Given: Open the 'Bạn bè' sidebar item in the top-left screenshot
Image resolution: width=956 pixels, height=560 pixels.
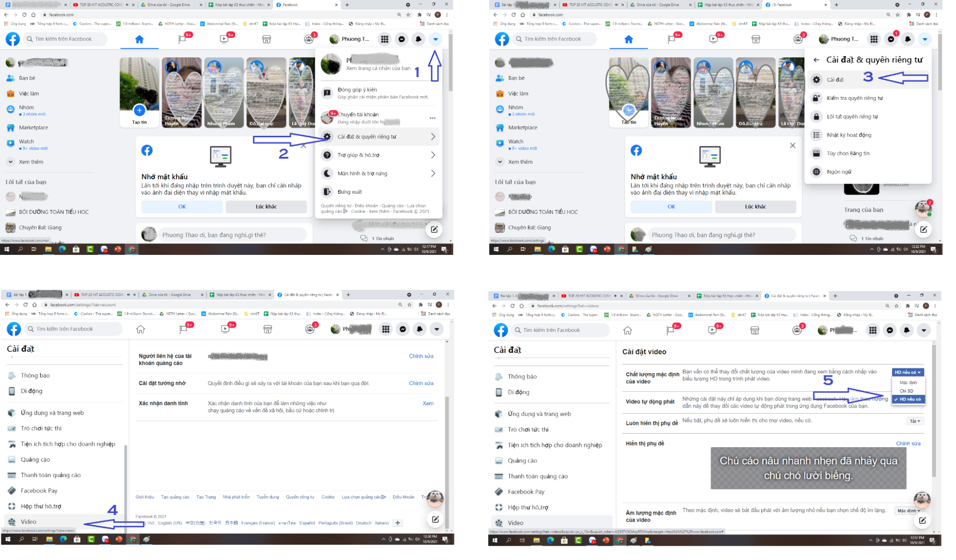Looking at the screenshot, I should (27, 78).
